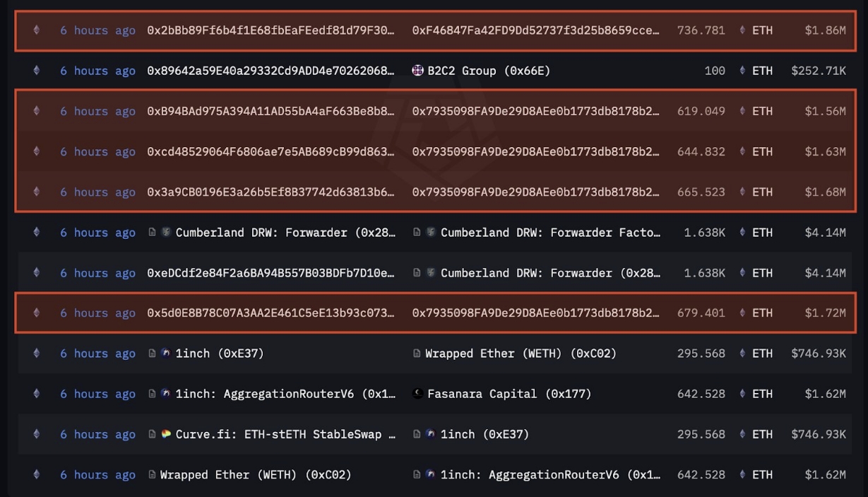Open recipient 0x7935098FA9De… in the 619.049 ETH row

point(536,111)
